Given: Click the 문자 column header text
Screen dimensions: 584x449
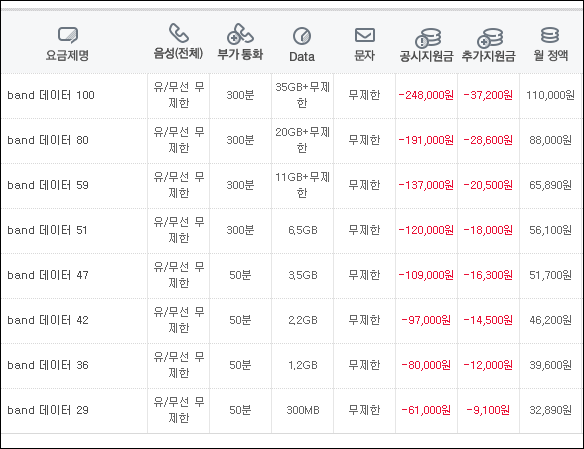Looking at the screenshot, I should (365, 55).
